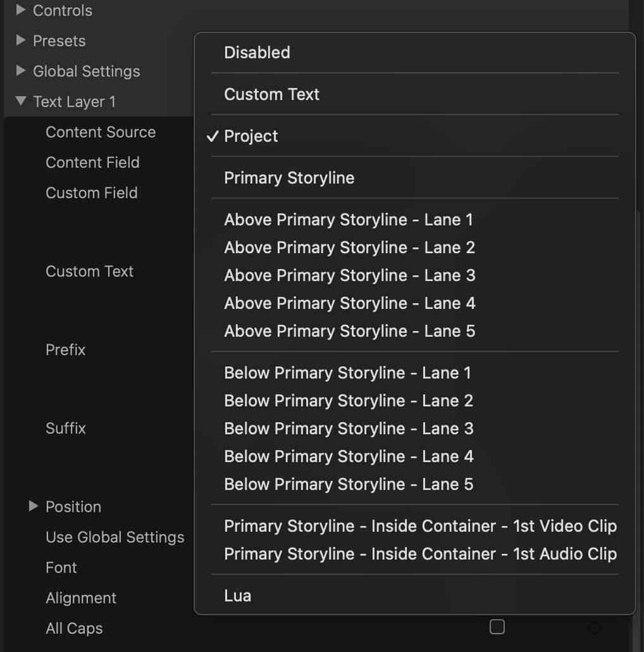
Task: Choose Primary Storyline as source
Action: (x=289, y=178)
